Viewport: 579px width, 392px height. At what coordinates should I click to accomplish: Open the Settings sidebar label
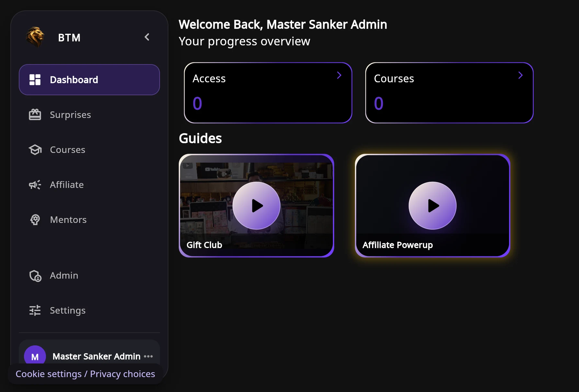[x=68, y=310]
